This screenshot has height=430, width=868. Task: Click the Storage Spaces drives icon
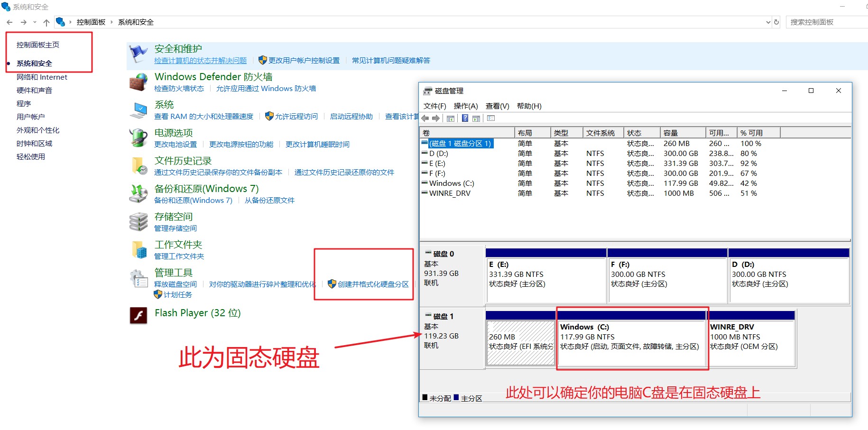click(x=138, y=221)
